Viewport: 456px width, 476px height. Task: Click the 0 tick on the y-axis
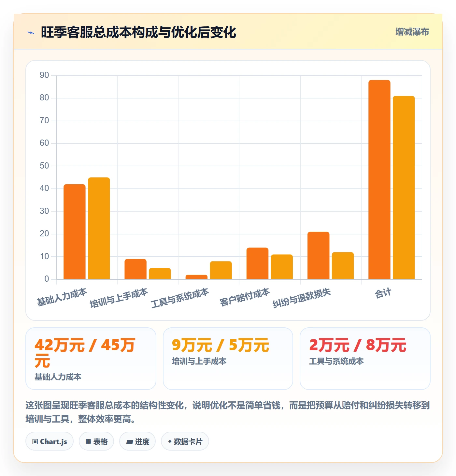(47, 279)
